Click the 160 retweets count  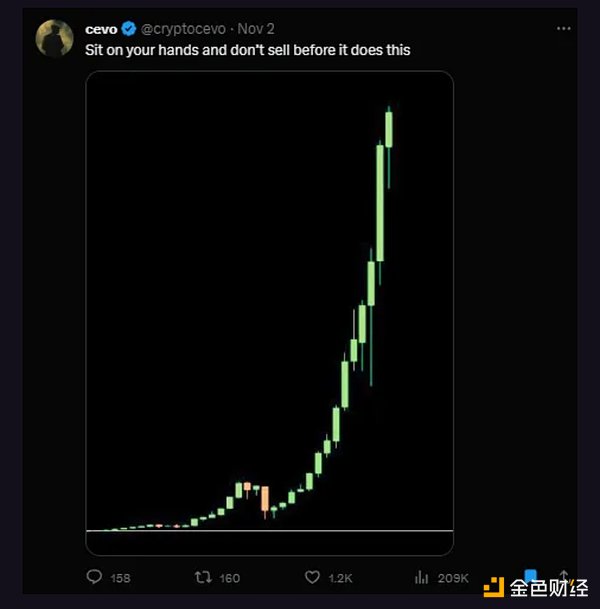pyautogui.click(x=229, y=578)
